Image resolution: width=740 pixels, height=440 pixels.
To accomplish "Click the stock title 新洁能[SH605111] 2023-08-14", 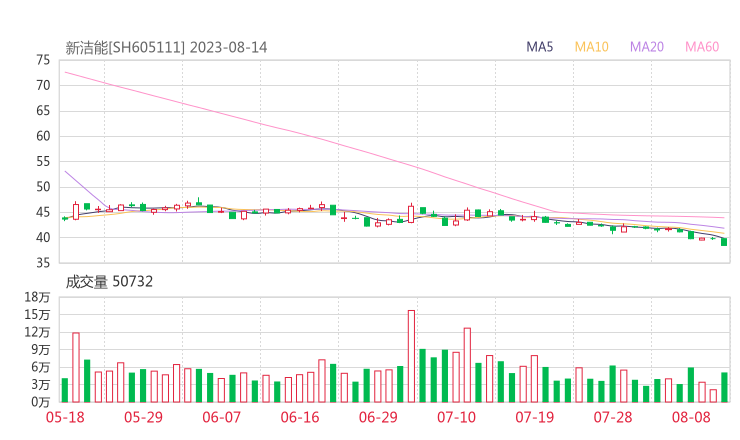I will pos(166,48).
